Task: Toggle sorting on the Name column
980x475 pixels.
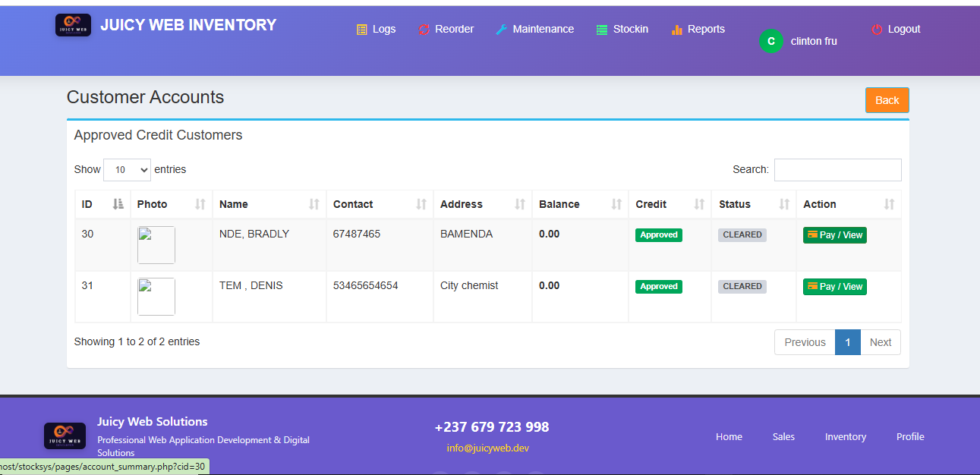Action: [x=314, y=203]
